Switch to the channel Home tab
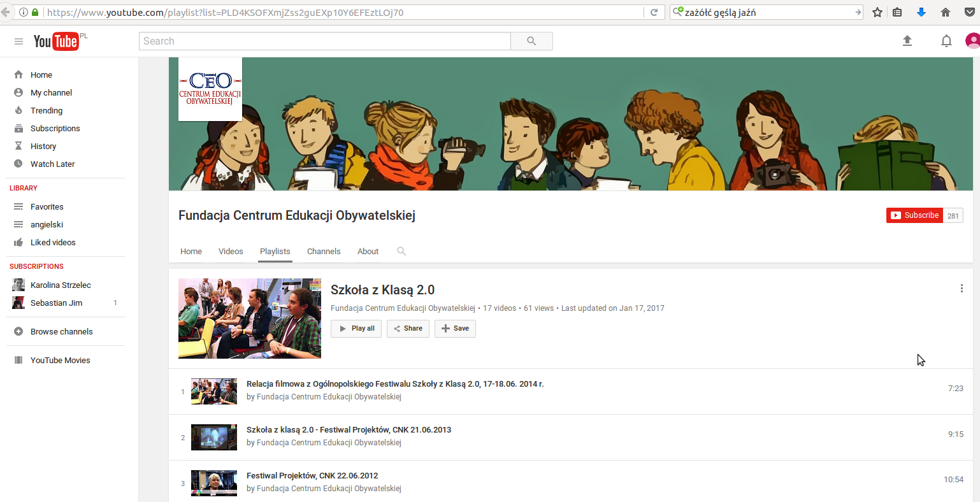Screen dimensions: 980x502 pos(191,251)
